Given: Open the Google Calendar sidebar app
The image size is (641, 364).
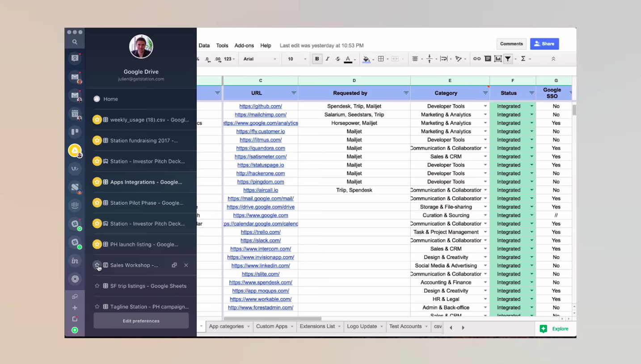Looking at the screenshot, I should coord(75,114).
